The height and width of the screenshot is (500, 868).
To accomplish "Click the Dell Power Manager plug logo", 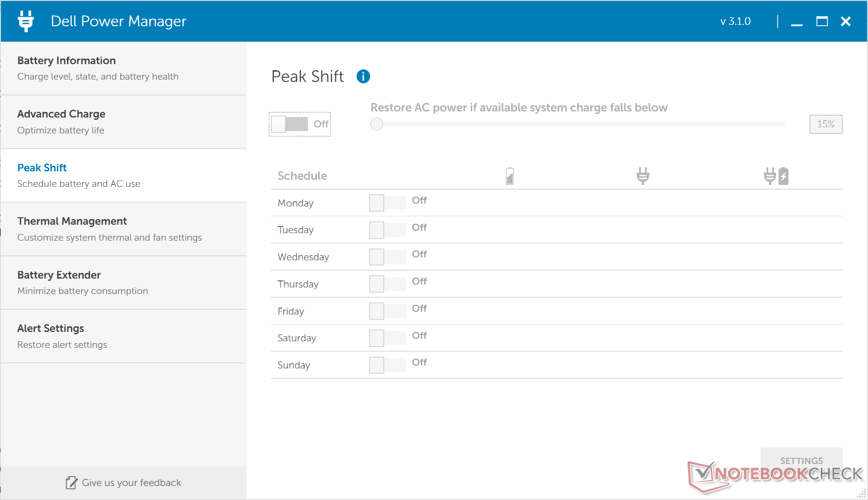I will 26,21.
